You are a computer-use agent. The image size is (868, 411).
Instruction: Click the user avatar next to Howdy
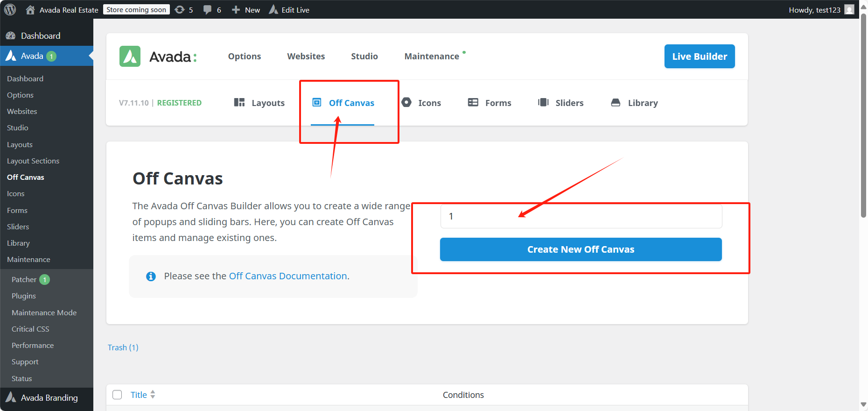[x=849, y=10]
